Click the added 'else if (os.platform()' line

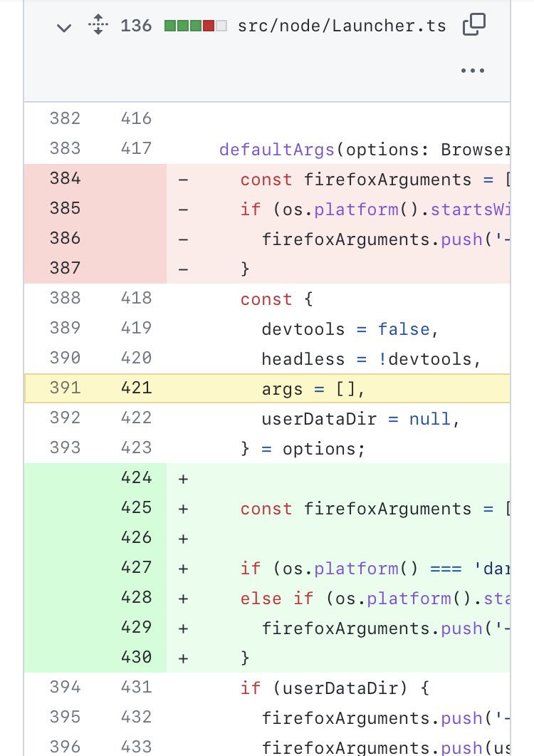338,597
